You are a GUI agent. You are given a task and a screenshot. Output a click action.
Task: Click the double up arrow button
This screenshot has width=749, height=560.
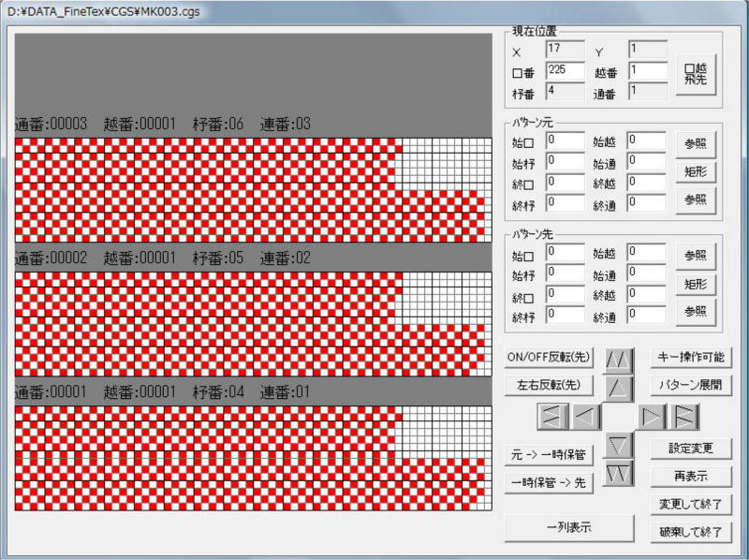[x=619, y=359]
